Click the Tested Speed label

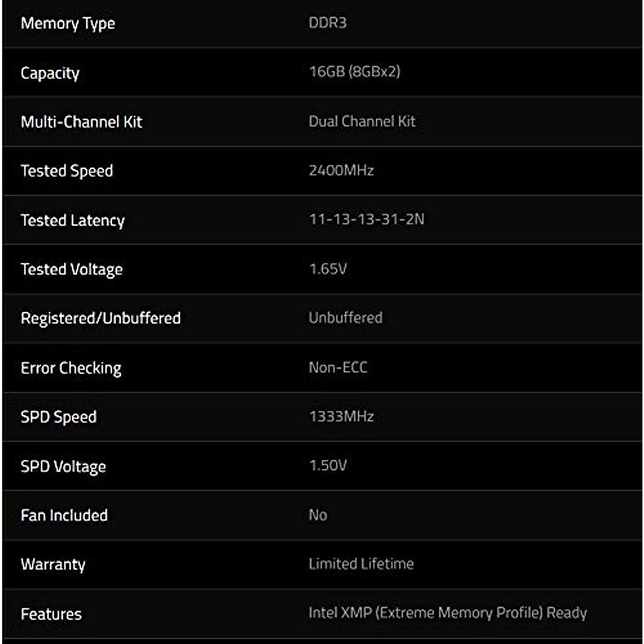pyautogui.click(x=67, y=171)
